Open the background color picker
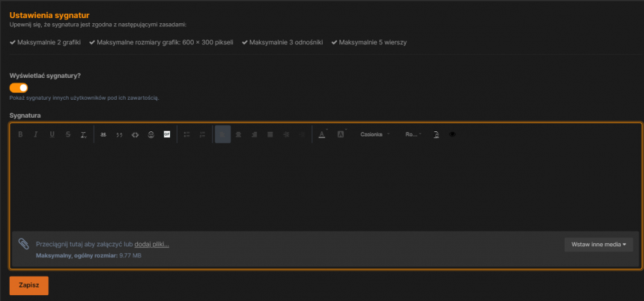Image resolution: width=644 pixels, height=301 pixels. point(341,134)
